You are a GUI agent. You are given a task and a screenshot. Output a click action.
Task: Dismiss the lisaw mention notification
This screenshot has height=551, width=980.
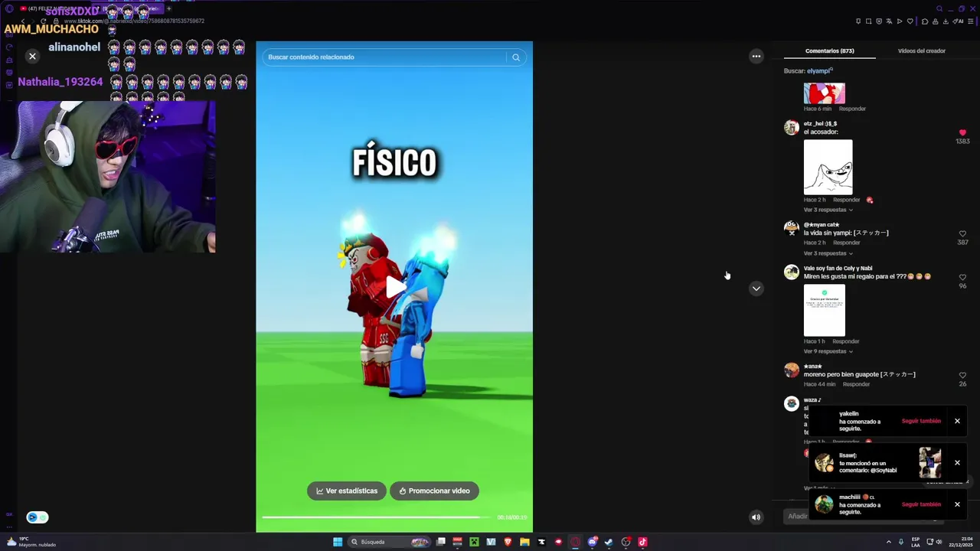[957, 462]
